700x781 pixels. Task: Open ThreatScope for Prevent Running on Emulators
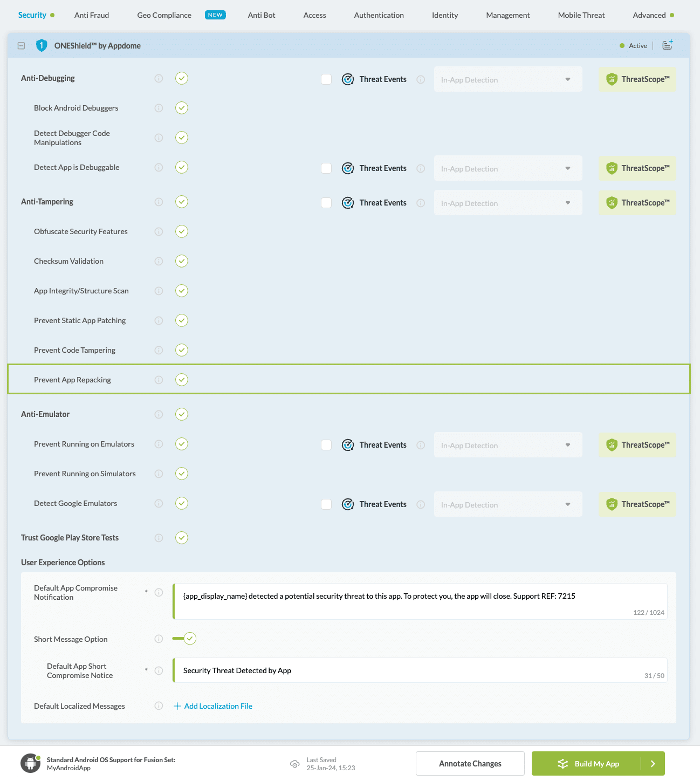(637, 445)
